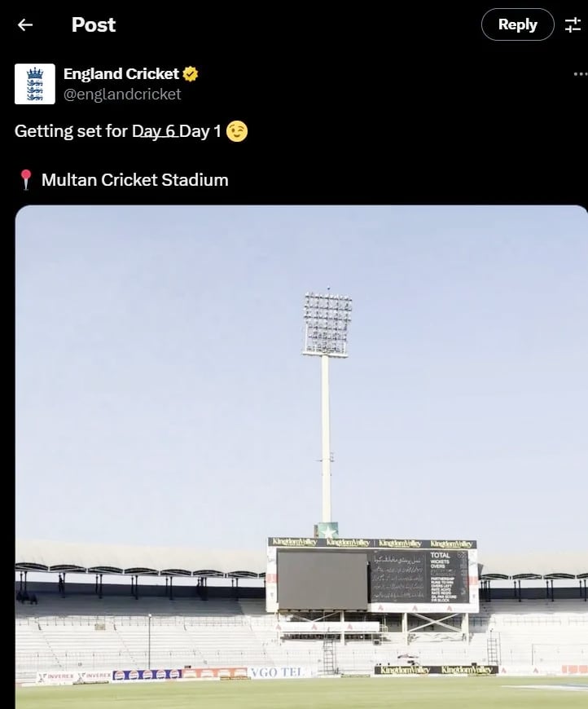The width and height of the screenshot is (588, 709).
Task: Go back using the left arrow
Action: [25, 25]
